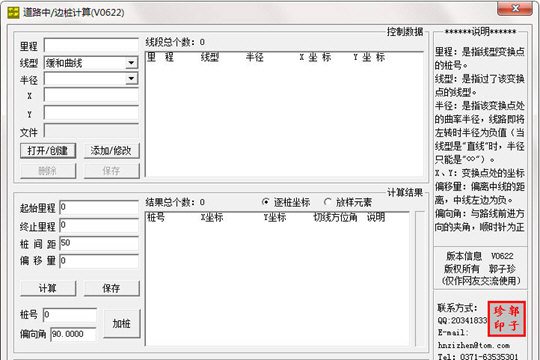Click the greyed-out 删除 button

point(48,171)
